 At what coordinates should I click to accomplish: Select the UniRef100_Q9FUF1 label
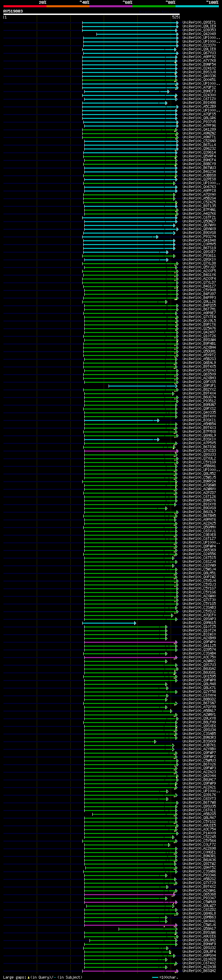199,386
